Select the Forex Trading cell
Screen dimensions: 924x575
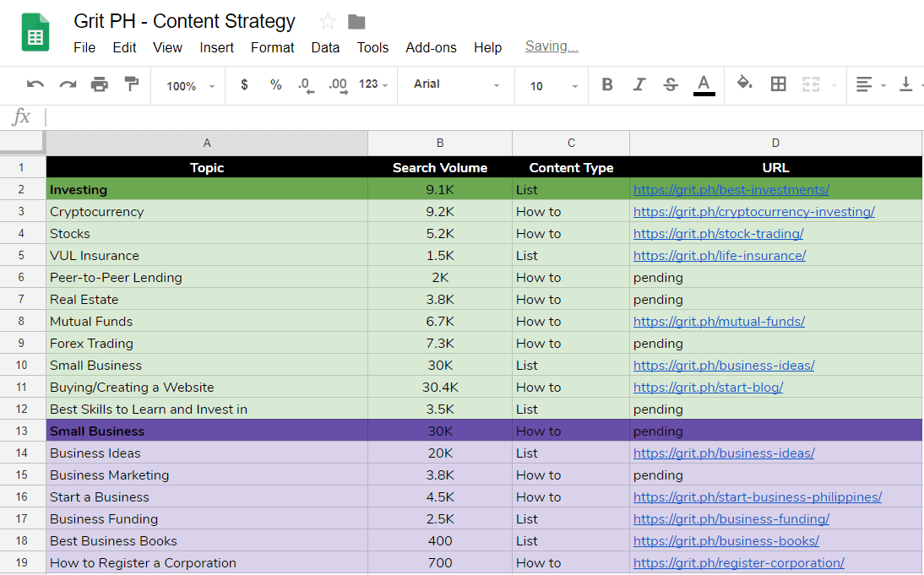(x=207, y=344)
